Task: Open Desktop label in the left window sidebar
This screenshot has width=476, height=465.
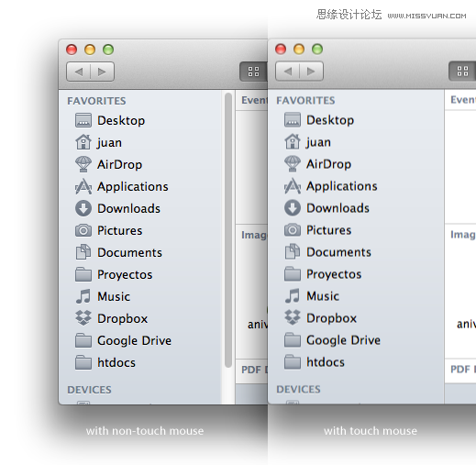Action: pyautogui.click(x=121, y=120)
